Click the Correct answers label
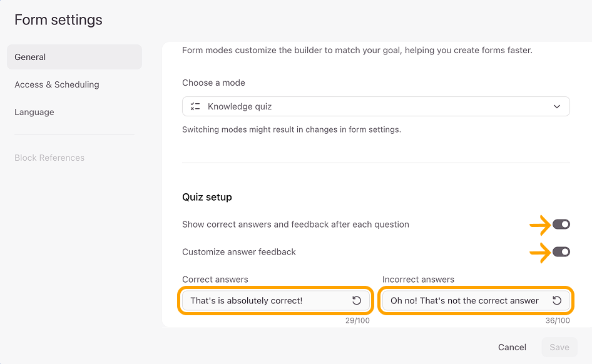 coord(215,280)
